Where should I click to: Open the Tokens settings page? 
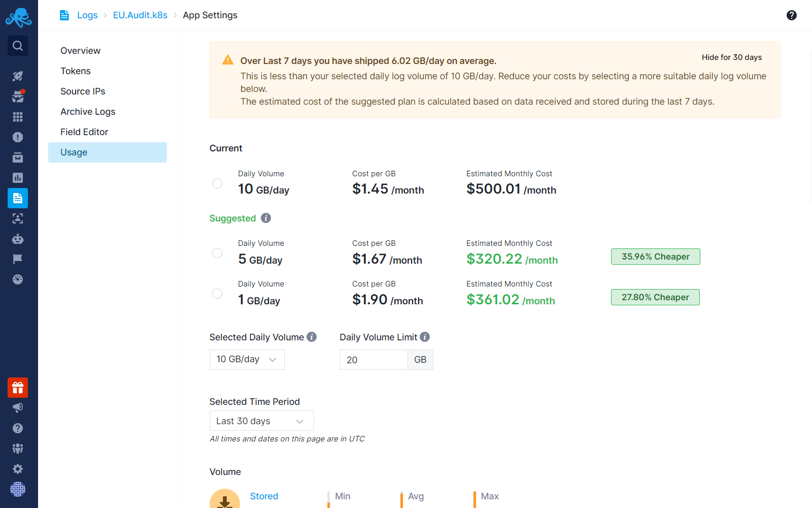coord(108,71)
